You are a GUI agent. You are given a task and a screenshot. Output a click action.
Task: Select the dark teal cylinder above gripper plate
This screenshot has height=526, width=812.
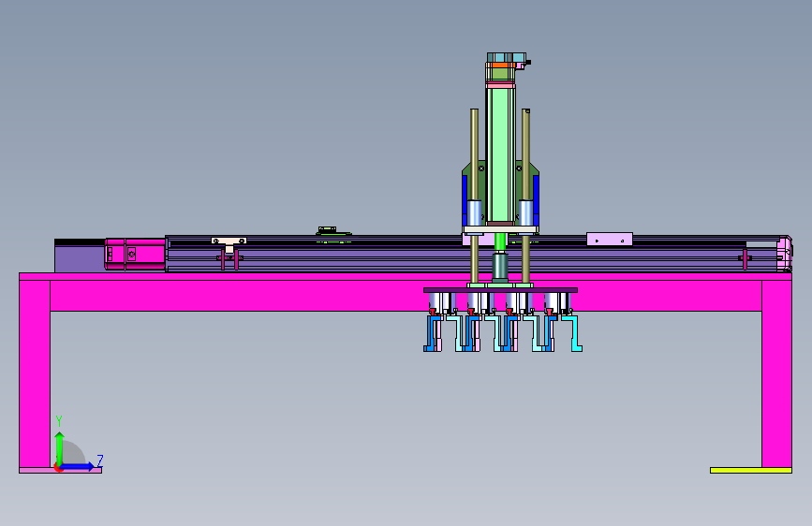click(x=500, y=267)
